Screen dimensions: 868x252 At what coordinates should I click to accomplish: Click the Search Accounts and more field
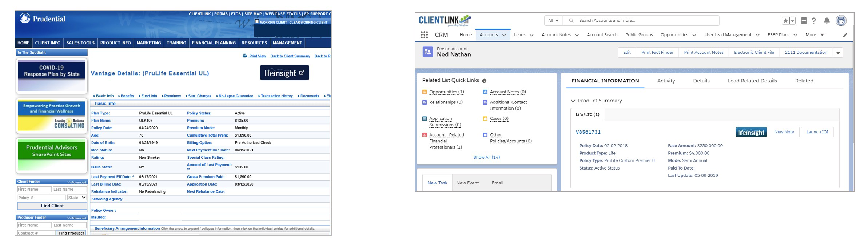pos(644,21)
